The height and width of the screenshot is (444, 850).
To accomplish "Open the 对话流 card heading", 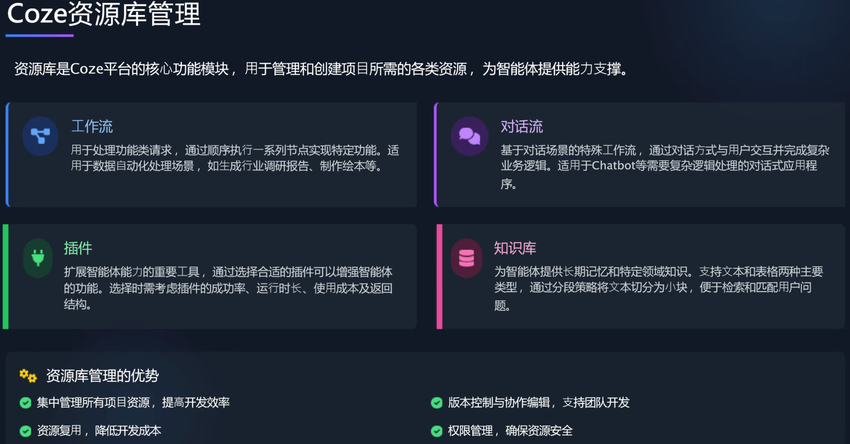I will point(521,127).
